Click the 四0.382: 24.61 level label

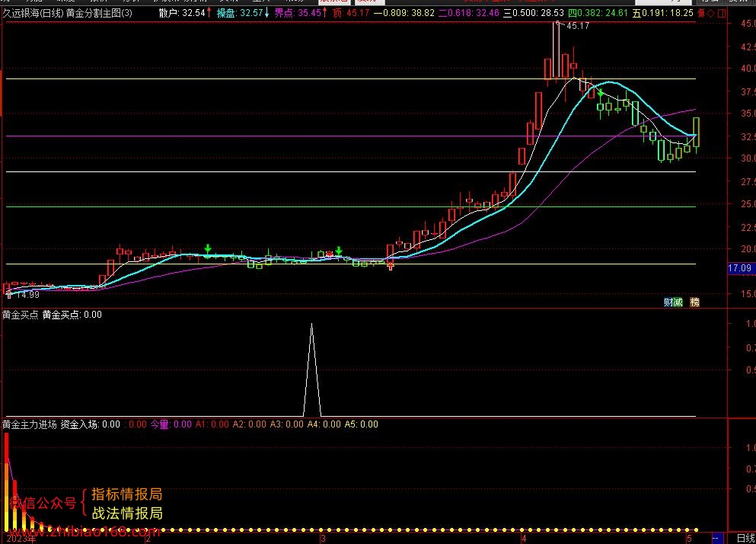click(598, 13)
